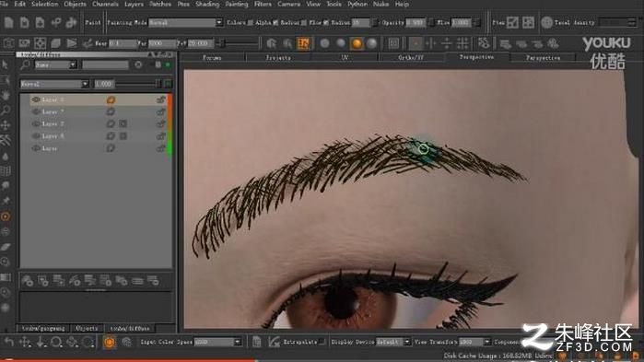Open the Help menu

tap(402, 4)
